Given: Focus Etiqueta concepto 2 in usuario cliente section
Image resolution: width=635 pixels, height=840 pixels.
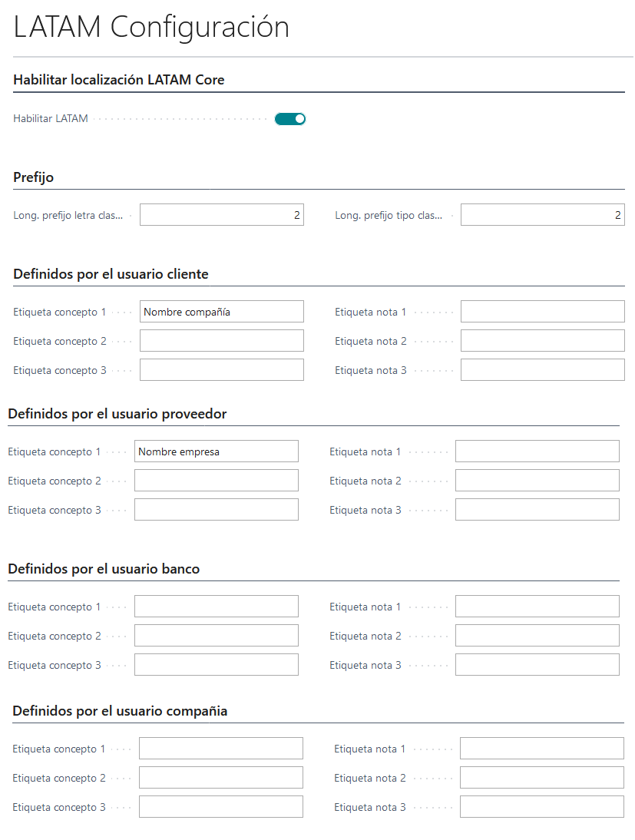Looking at the screenshot, I should pos(221,341).
